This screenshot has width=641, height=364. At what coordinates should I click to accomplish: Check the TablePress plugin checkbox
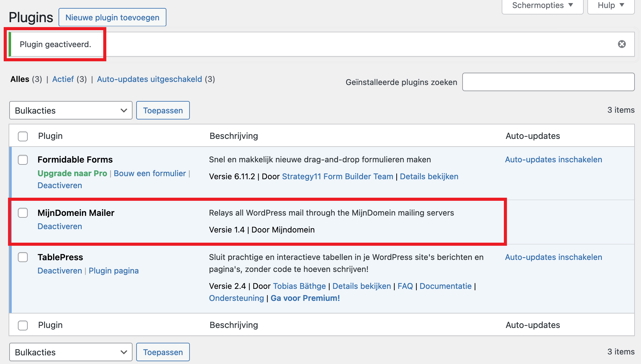coord(23,257)
